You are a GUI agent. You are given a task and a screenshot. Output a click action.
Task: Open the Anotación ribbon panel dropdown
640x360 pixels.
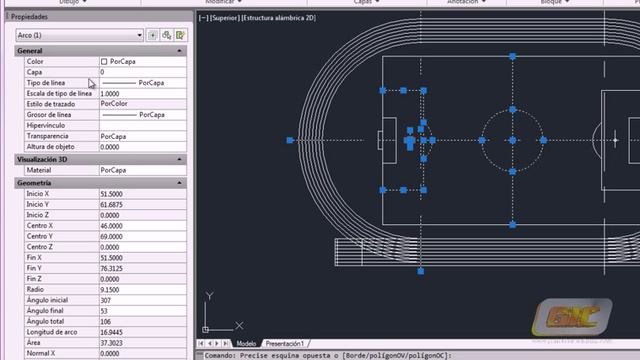(466, 2)
